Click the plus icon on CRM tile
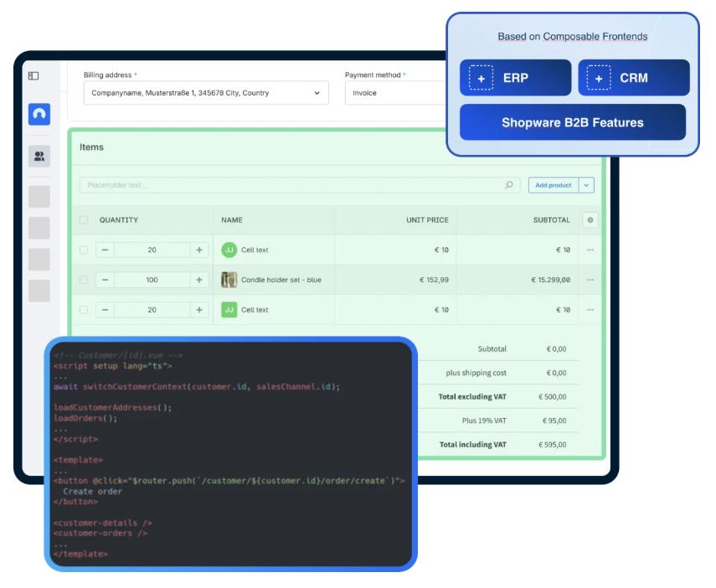716x588 pixels. point(598,79)
